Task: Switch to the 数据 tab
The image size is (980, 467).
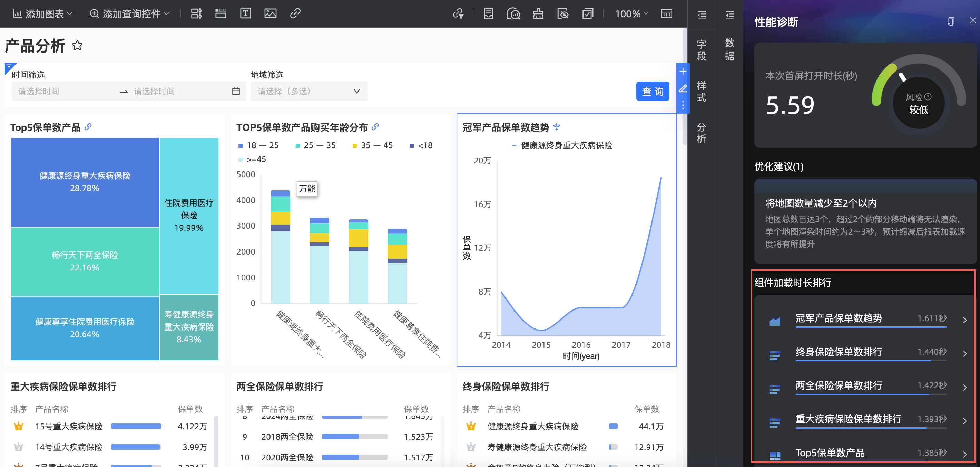Action: tap(730, 49)
